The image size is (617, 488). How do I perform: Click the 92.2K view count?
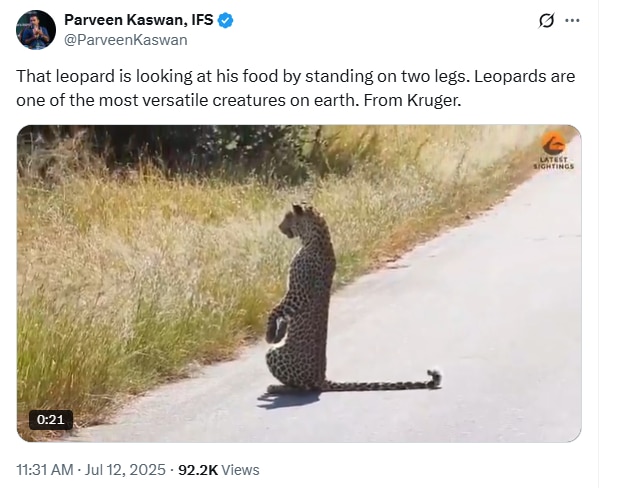(x=198, y=470)
